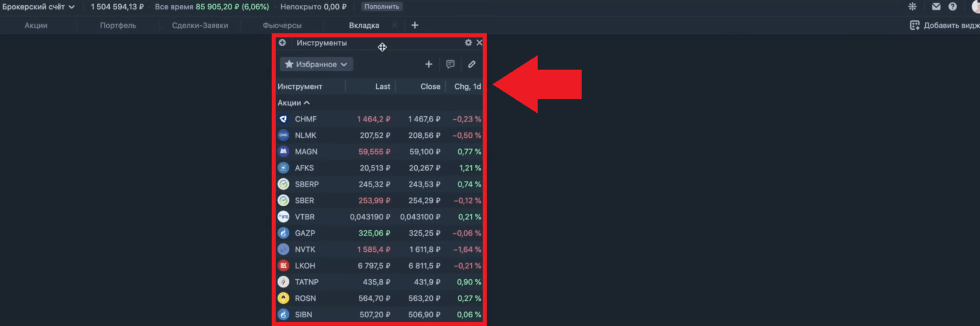This screenshot has height=326, width=980.
Task: Click the snowflake icon in top bar
Action: pyautogui.click(x=912, y=6)
